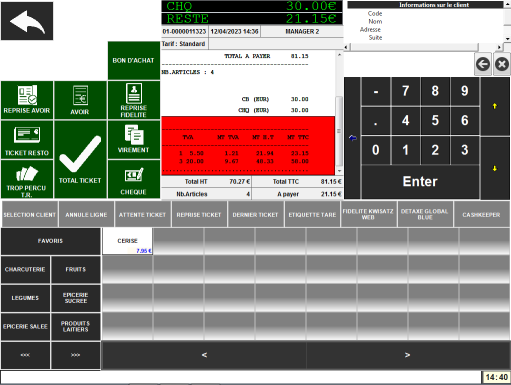Choose Cheque payment method

coord(134,179)
